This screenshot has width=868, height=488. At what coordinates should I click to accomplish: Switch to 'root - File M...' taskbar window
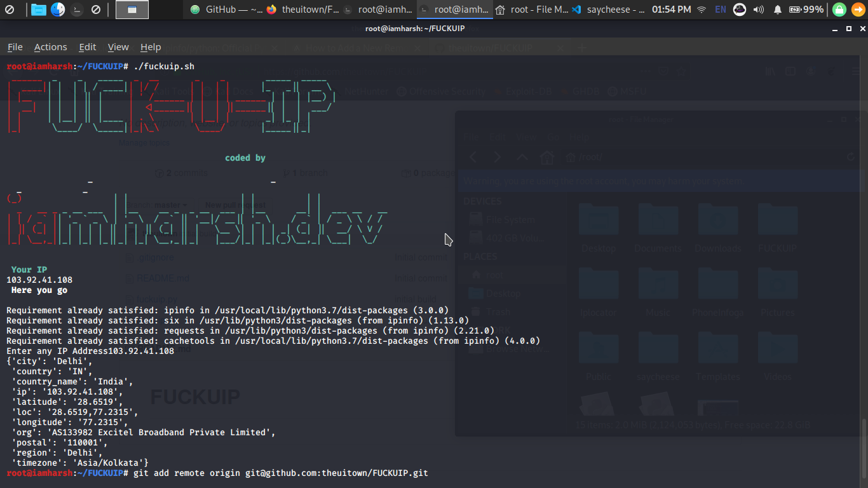point(531,10)
